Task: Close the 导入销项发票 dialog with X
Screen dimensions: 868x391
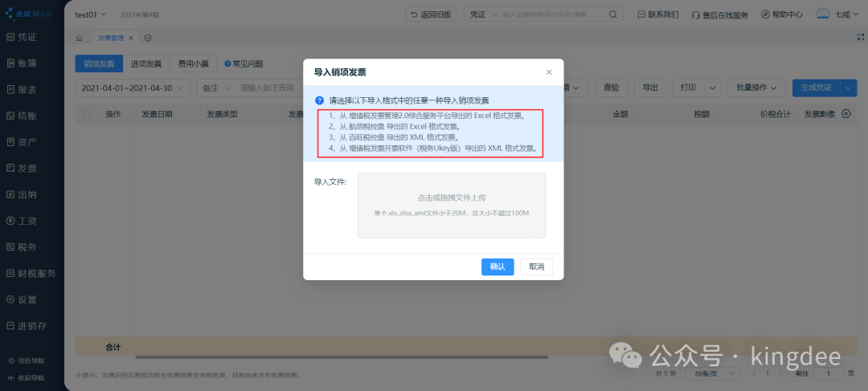Action: pyautogui.click(x=549, y=72)
